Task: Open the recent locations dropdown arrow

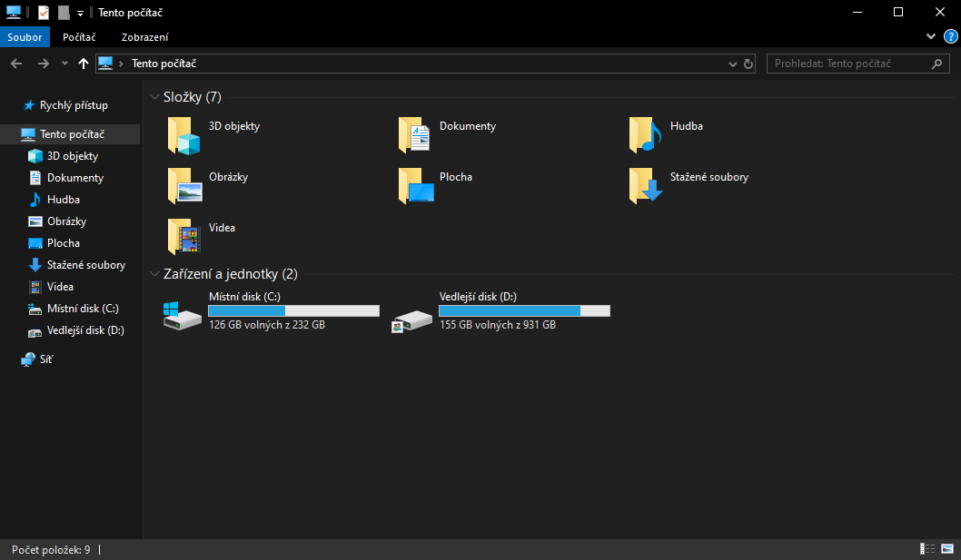Action: 65,64
